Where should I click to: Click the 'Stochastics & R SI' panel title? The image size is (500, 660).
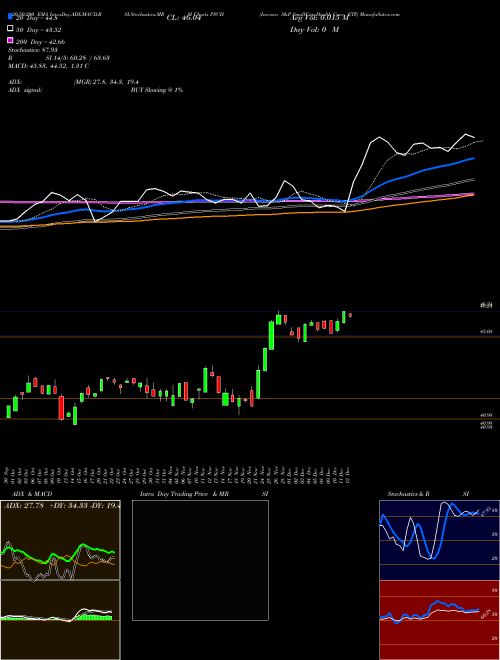click(428, 494)
